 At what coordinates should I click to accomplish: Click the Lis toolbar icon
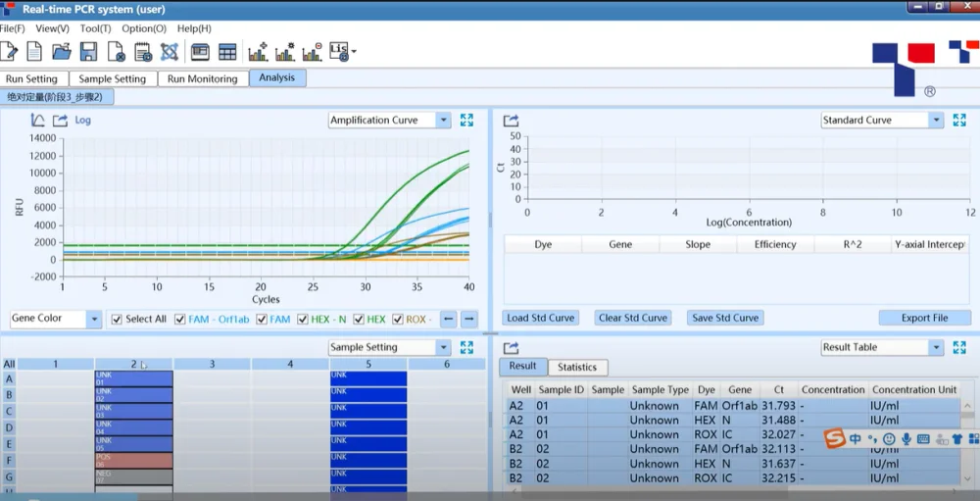click(339, 51)
